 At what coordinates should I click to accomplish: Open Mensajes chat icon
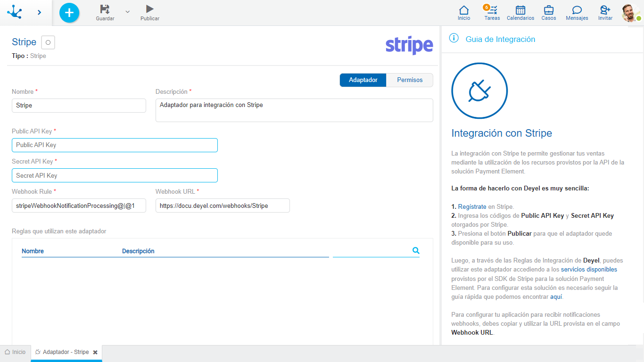pos(577,13)
